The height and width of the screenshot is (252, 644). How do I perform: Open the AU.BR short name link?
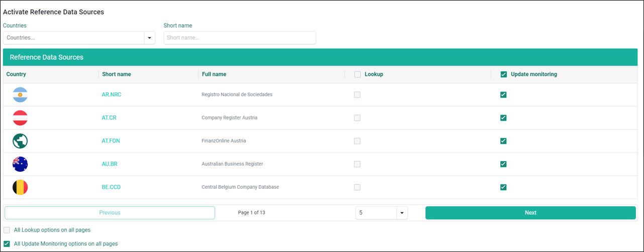[110, 164]
